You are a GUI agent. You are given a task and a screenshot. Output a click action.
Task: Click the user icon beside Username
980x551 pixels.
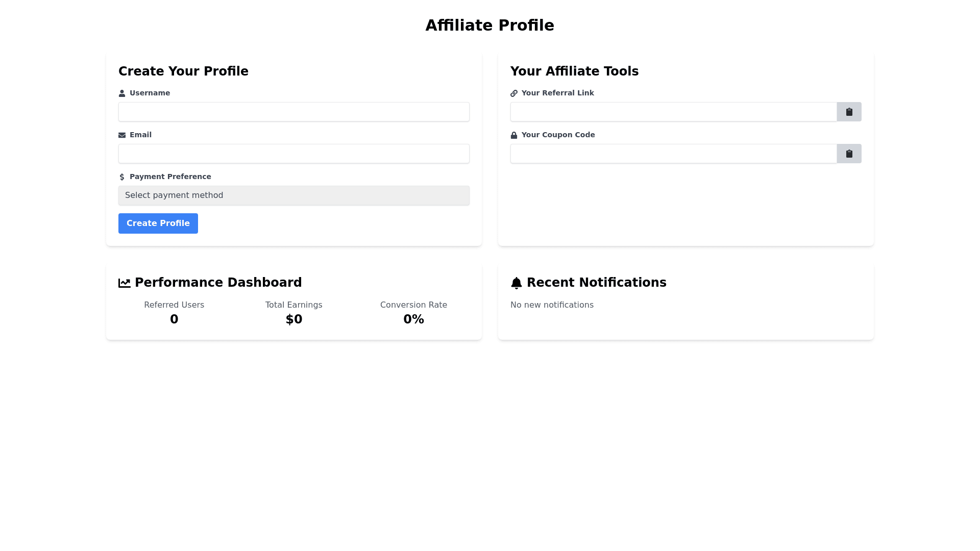(121, 93)
